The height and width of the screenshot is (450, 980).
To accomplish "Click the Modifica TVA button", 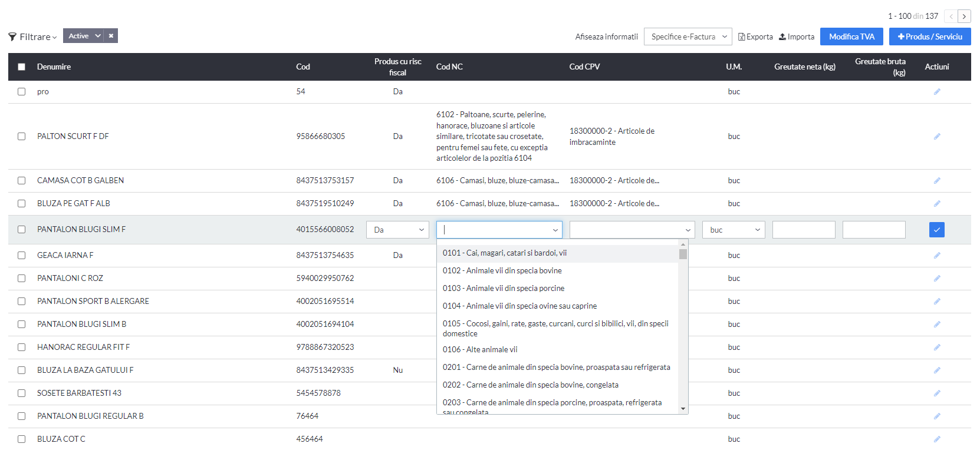I will click(851, 37).
